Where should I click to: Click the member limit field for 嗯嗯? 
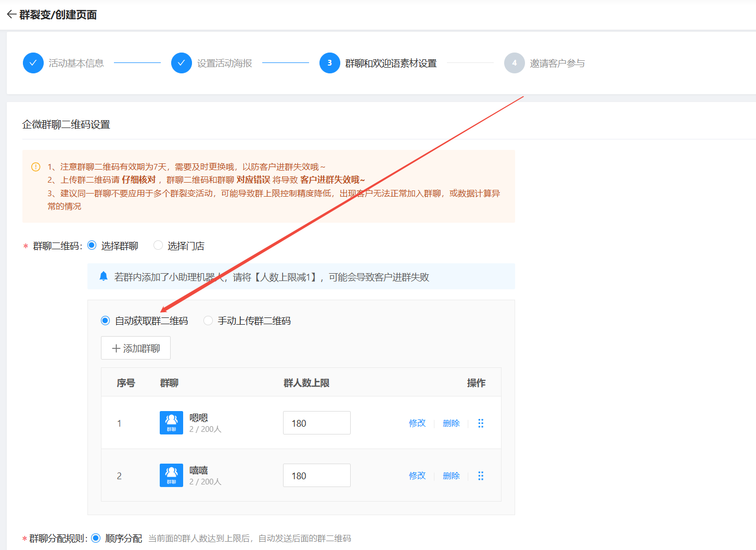(316, 423)
